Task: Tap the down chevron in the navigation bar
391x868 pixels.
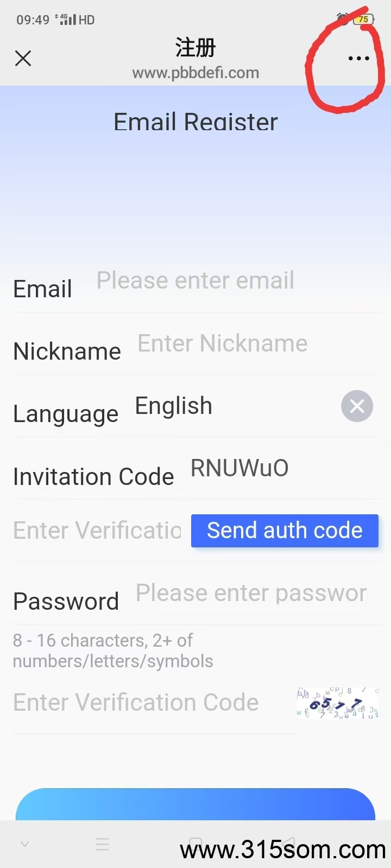Action: click(x=24, y=844)
